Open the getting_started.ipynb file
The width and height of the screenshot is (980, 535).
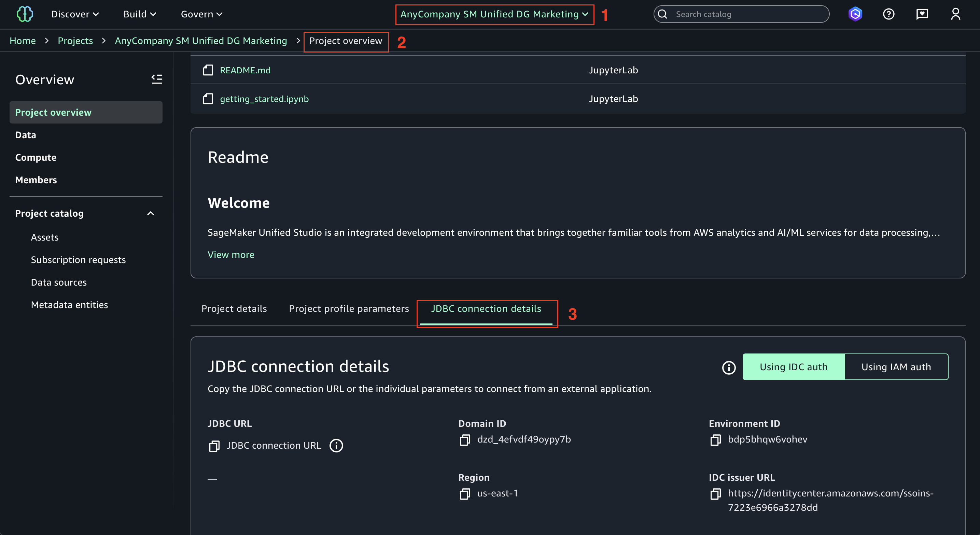coord(264,99)
